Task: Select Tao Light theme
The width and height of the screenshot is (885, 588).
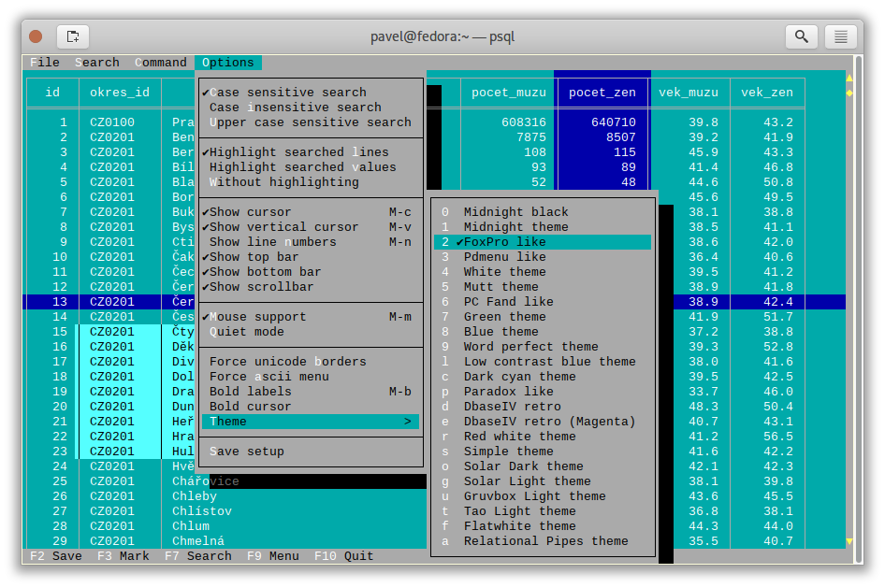Action: pos(543,510)
